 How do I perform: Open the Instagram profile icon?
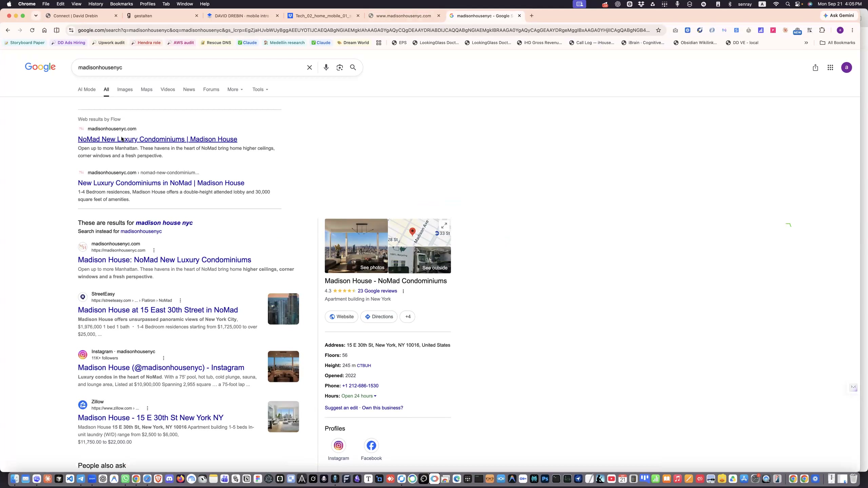(338, 445)
